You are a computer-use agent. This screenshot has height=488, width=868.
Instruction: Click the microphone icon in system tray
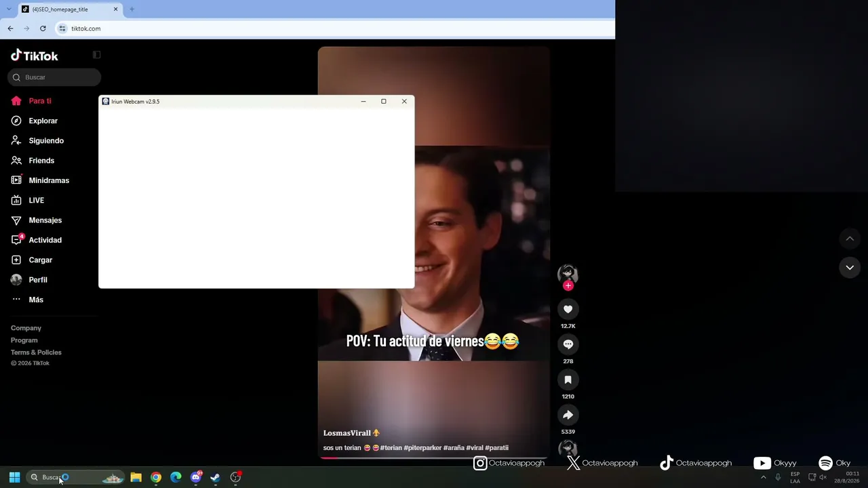pyautogui.click(x=778, y=477)
